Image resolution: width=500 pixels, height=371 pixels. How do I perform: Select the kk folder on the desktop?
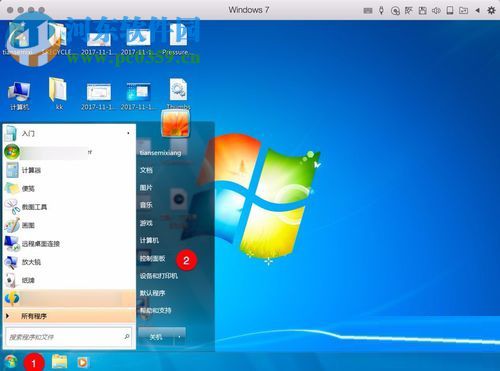tap(59, 94)
